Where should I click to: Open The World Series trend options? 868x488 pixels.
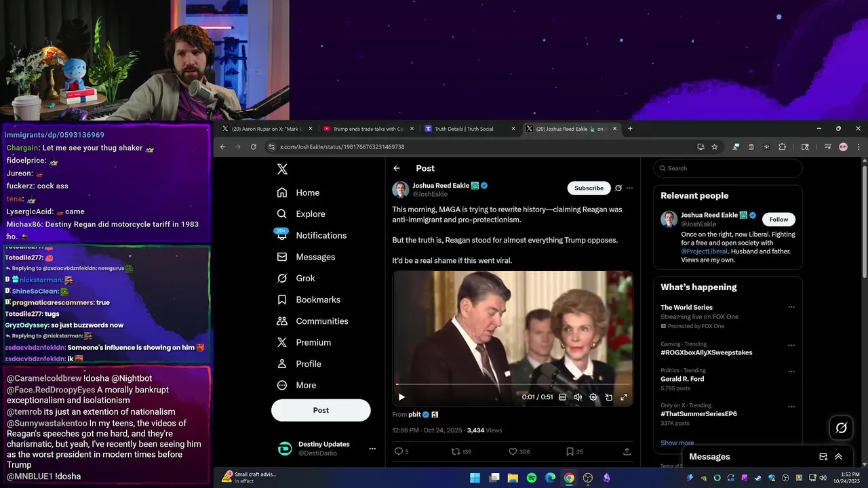pos(791,307)
